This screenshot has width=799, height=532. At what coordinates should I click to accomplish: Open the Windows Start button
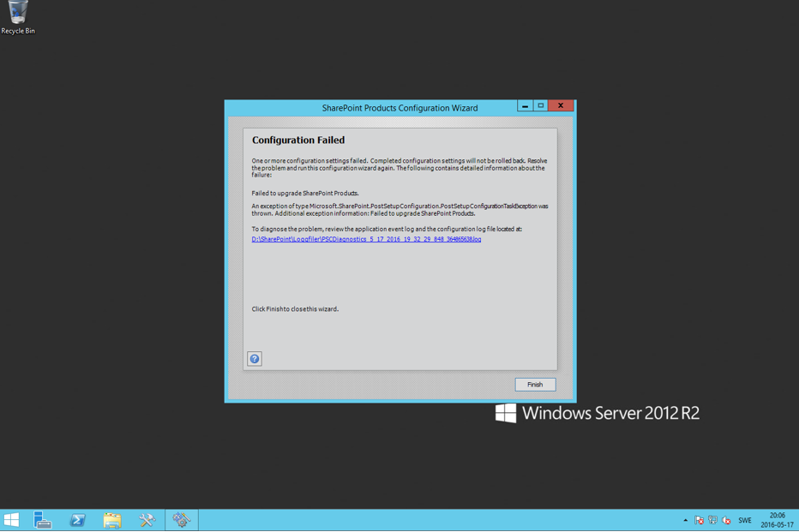12,520
